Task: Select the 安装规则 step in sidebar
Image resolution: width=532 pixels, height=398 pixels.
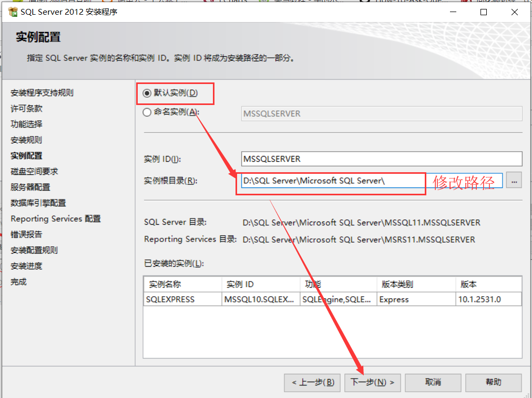Action: (x=26, y=140)
